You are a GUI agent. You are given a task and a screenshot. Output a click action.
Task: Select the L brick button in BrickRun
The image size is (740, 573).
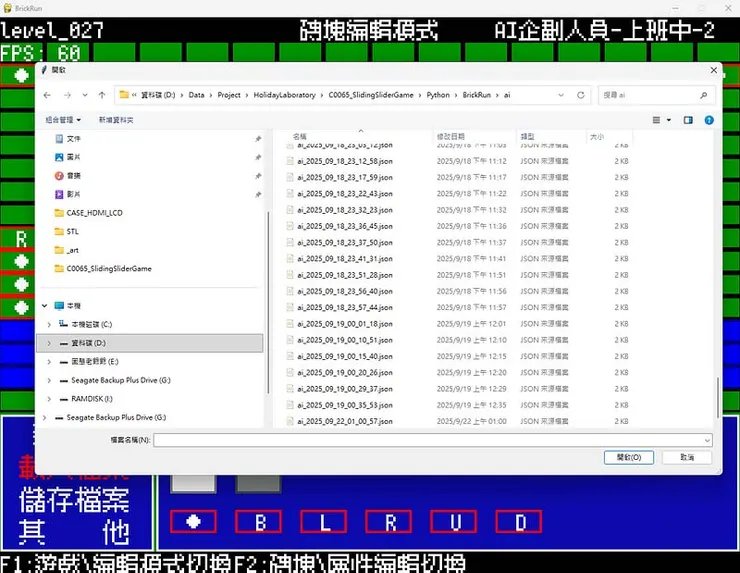[x=323, y=522]
